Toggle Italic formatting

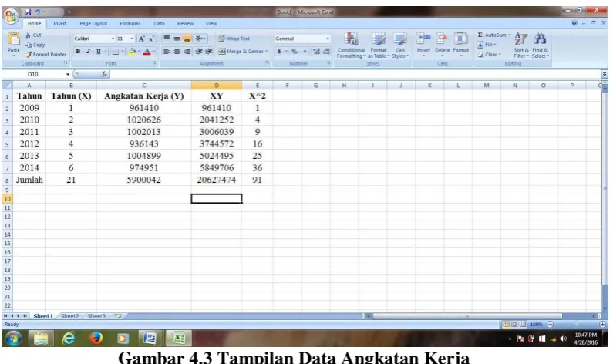(88, 51)
